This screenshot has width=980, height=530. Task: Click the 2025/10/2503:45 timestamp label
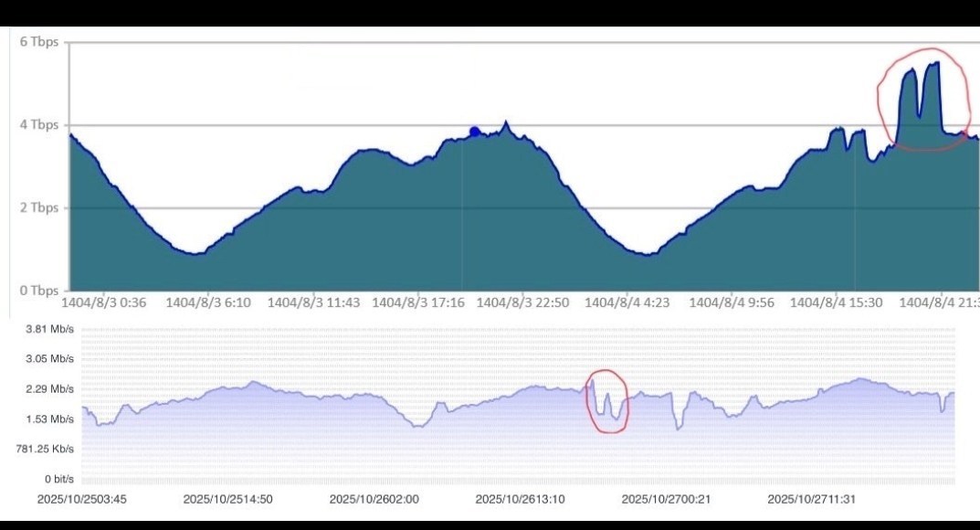82,499
